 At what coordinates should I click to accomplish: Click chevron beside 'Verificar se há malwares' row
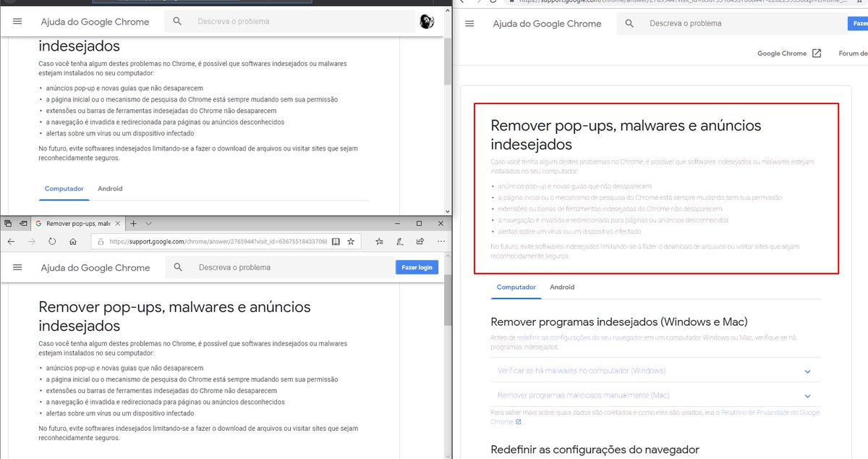(808, 371)
